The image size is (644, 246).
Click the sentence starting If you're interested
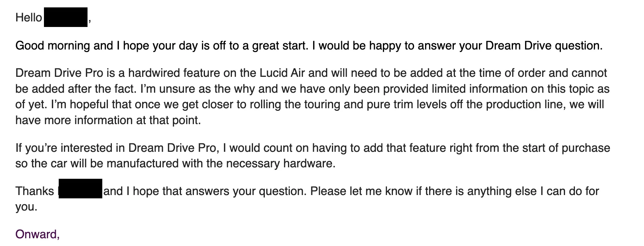[x=312, y=156]
